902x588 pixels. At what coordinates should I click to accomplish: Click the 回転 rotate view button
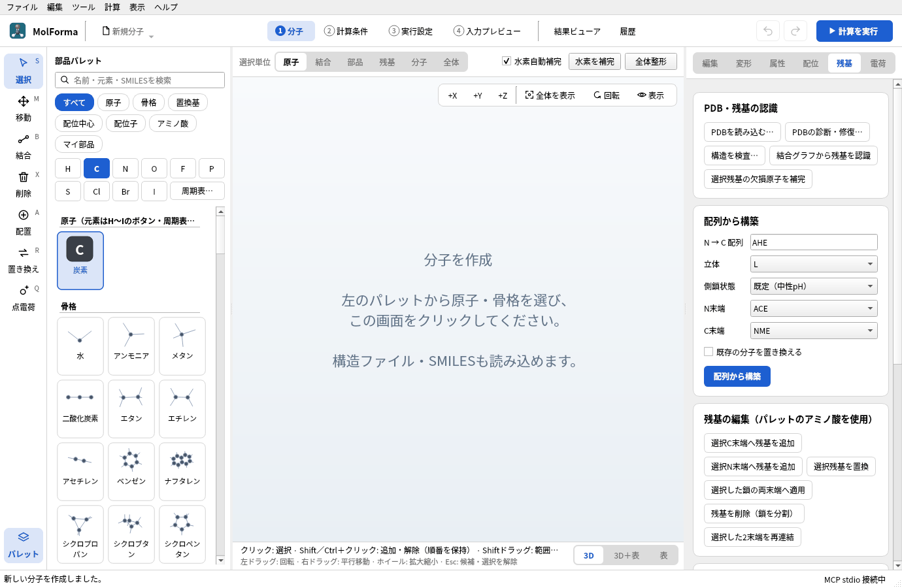(606, 95)
